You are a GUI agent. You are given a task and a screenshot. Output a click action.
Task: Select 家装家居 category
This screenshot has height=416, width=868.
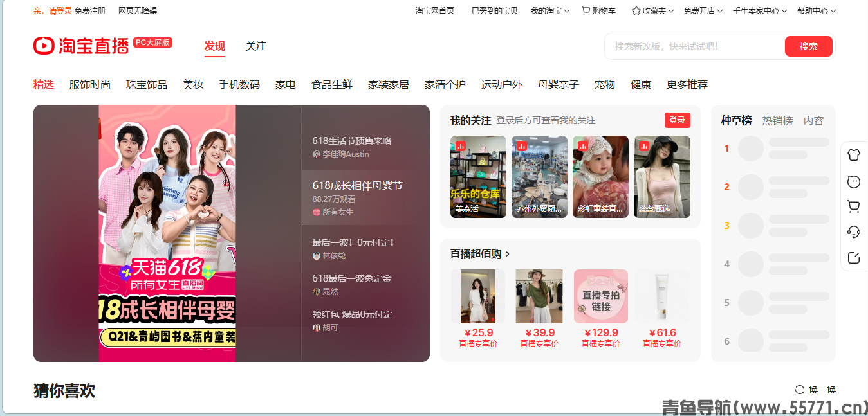[x=389, y=85]
